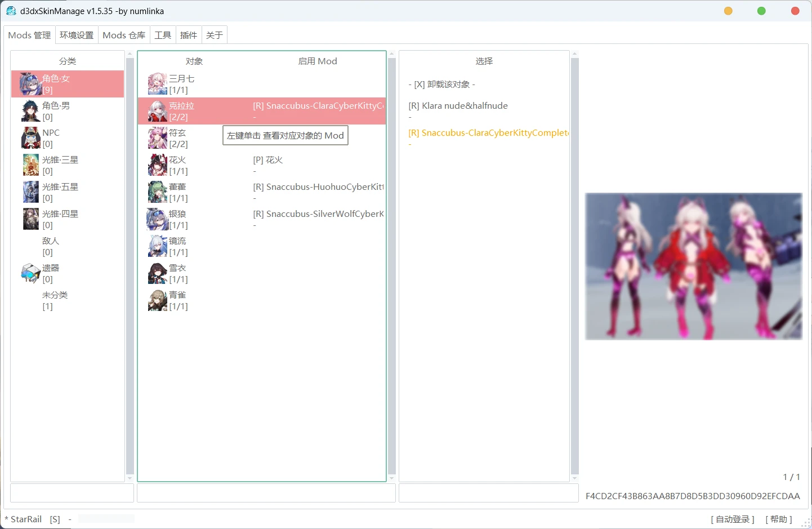This screenshot has height=529, width=812.
Task: Click the [R] Snaccubus-HuohuoCyberKitty mod text
Action: pos(318,186)
